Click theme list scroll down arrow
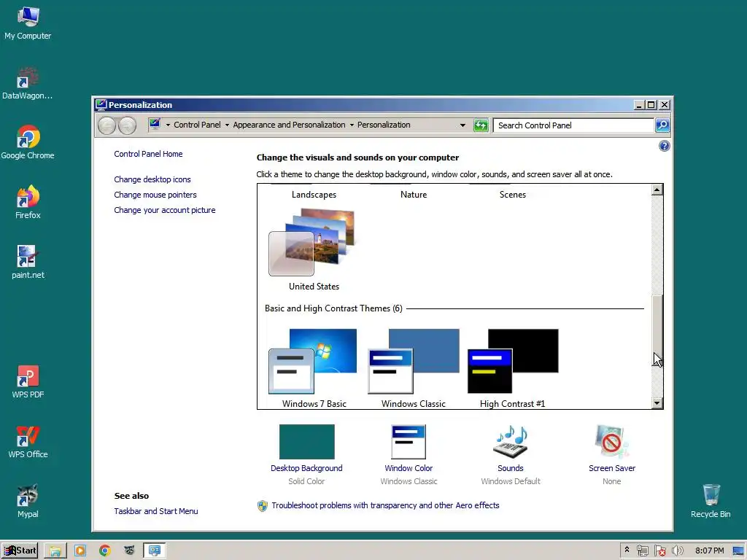Image resolution: width=747 pixels, height=560 pixels. coord(657,402)
